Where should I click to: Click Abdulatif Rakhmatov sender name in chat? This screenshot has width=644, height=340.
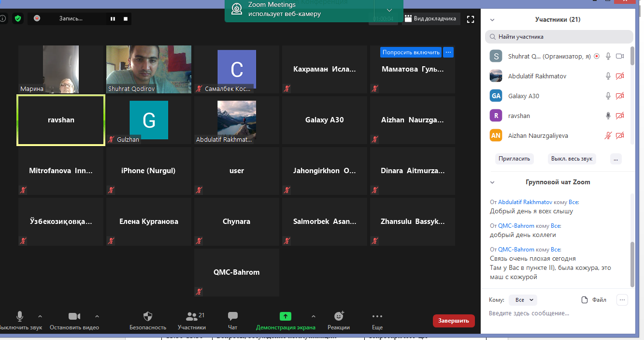coord(525,202)
